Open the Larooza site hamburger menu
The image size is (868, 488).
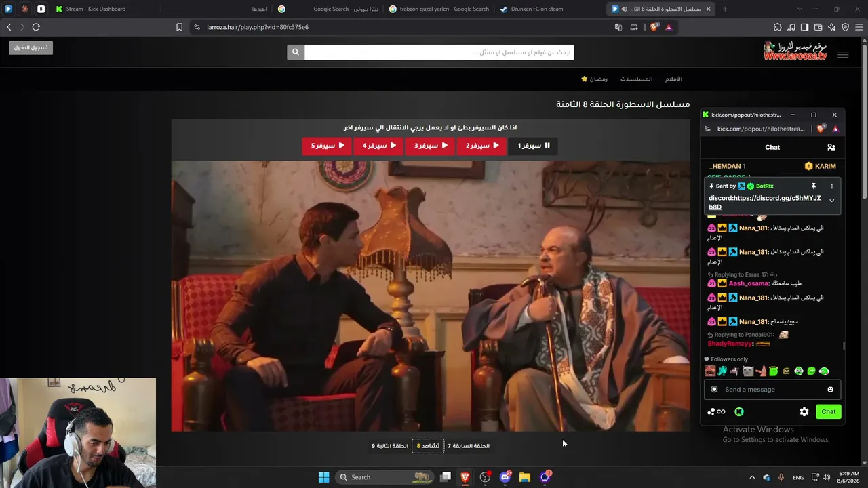[x=843, y=55]
